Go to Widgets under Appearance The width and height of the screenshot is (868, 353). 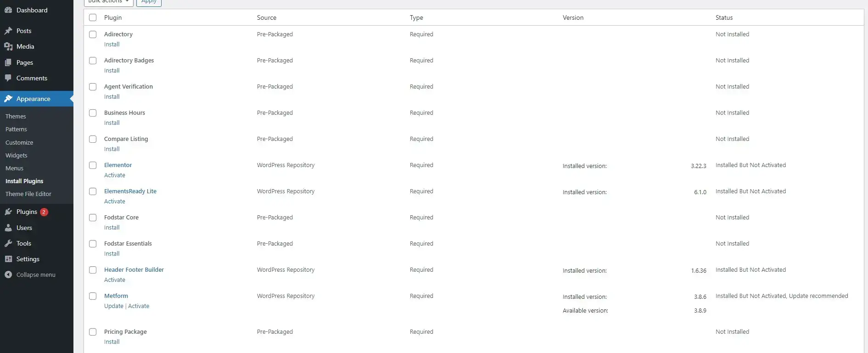click(x=17, y=155)
